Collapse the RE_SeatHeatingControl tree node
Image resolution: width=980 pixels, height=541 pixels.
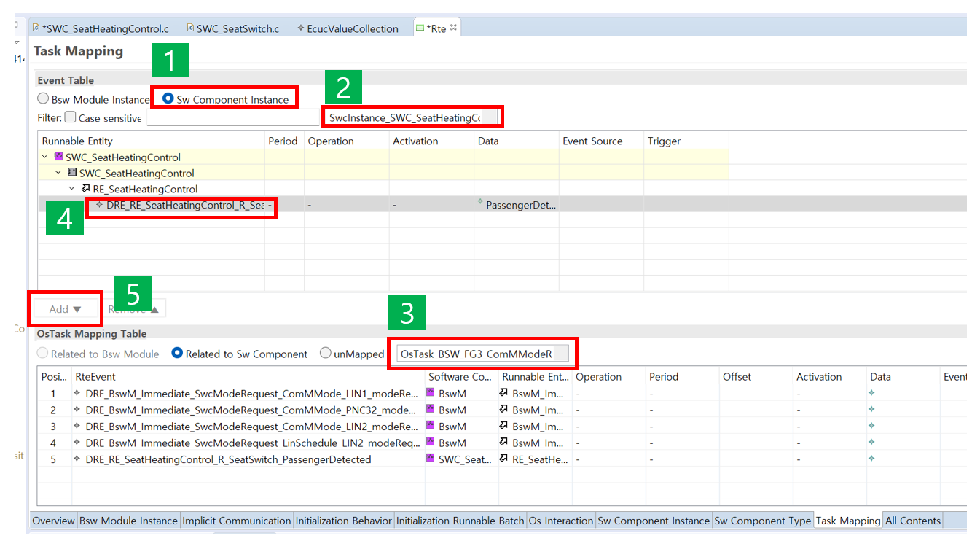(x=73, y=189)
